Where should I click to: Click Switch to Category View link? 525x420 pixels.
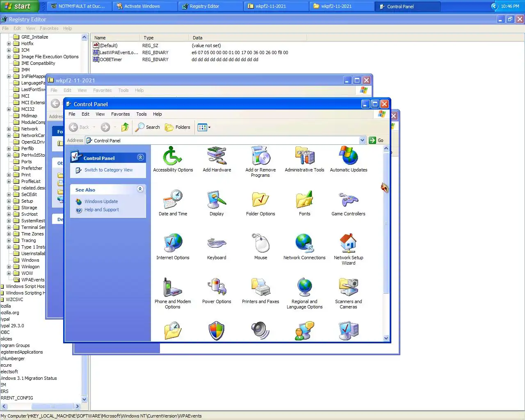108,170
